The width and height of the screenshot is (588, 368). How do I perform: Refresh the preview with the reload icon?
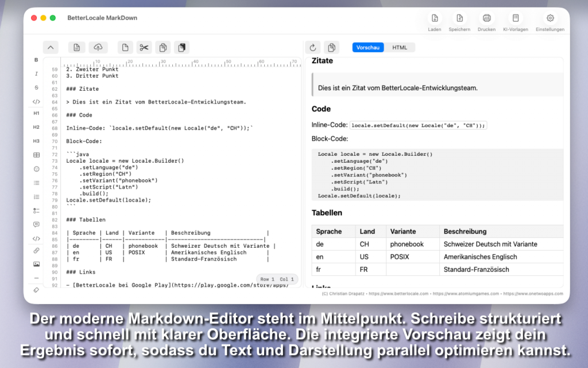tap(312, 48)
